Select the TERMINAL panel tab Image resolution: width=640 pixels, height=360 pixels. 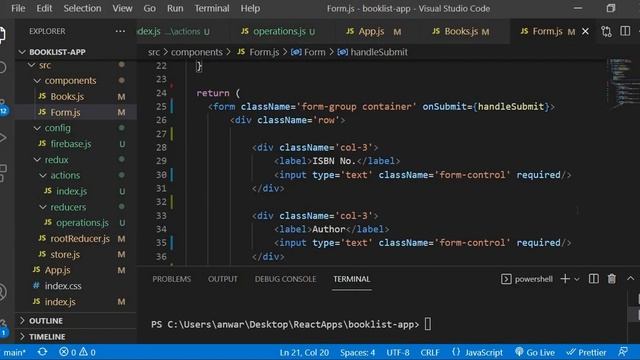coord(351,279)
